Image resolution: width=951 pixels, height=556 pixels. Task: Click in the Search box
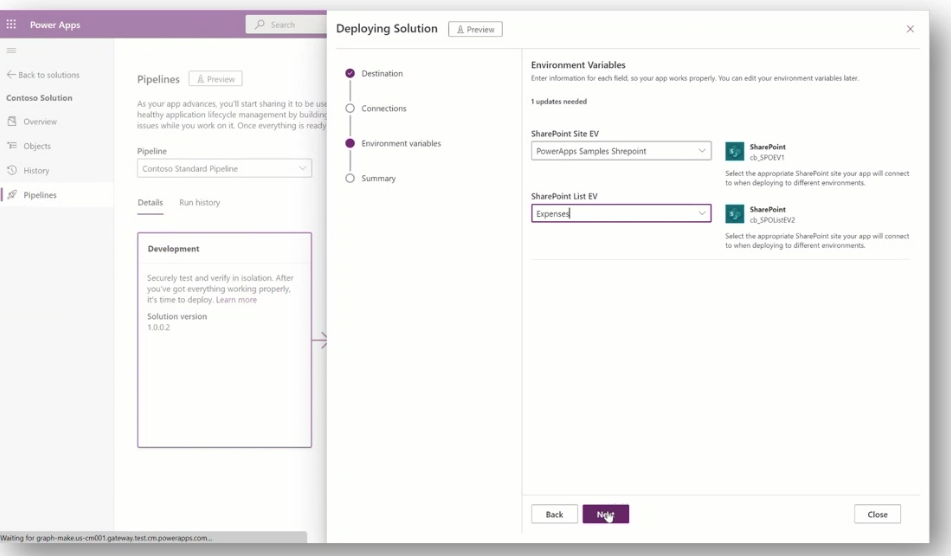[x=286, y=24]
